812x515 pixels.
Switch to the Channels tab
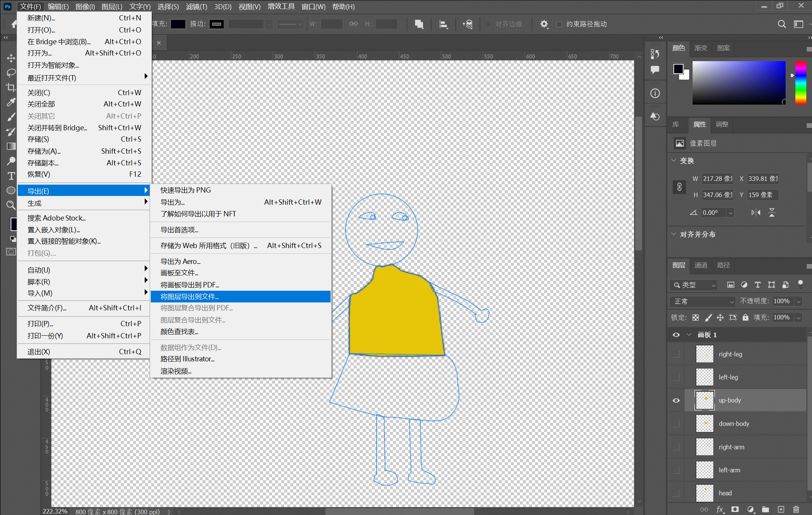point(701,265)
